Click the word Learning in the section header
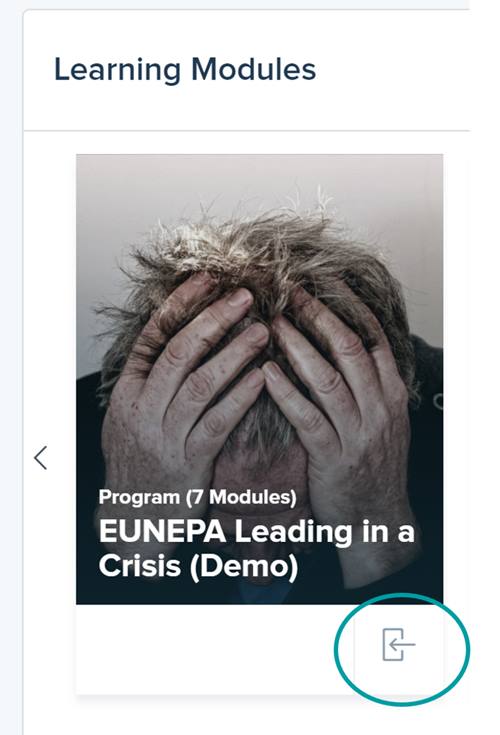This screenshot has width=500, height=735. [x=118, y=69]
